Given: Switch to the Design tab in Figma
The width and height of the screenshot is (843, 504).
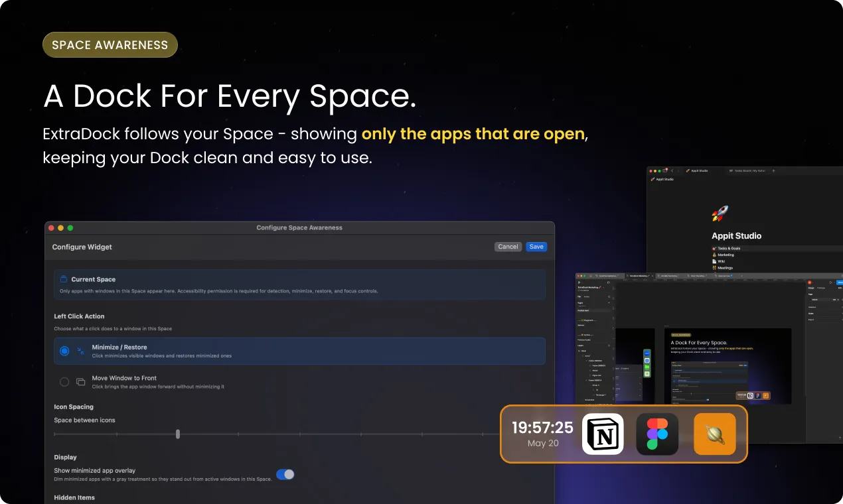Looking at the screenshot, I should tap(811, 288).
